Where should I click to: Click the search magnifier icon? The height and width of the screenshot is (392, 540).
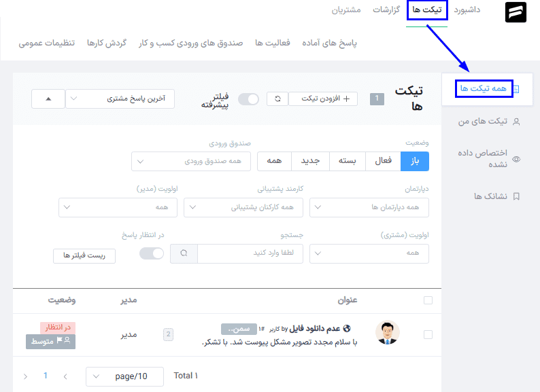(x=184, y=253)
